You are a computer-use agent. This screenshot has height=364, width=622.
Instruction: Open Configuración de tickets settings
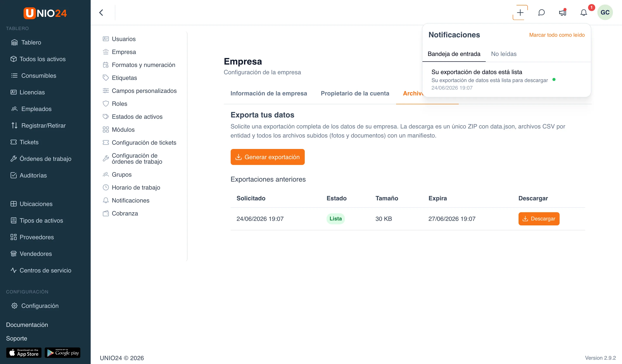140,143
